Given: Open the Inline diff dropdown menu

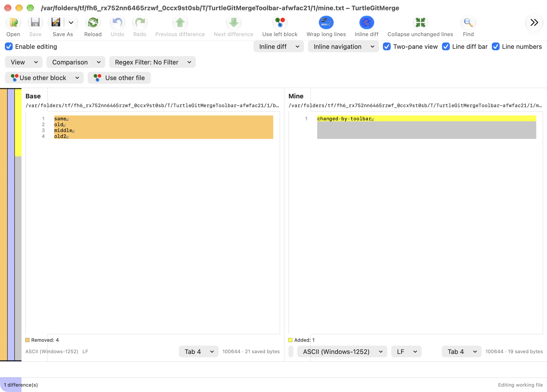Looking at the screenshot, I should pyautogui.click(x=279, y=46).
